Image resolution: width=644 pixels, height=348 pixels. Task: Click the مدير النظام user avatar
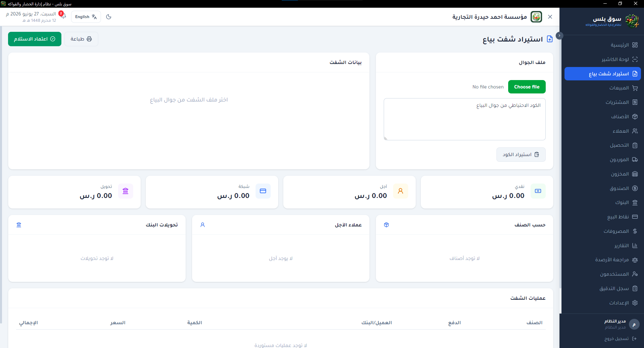pos(634,324)
